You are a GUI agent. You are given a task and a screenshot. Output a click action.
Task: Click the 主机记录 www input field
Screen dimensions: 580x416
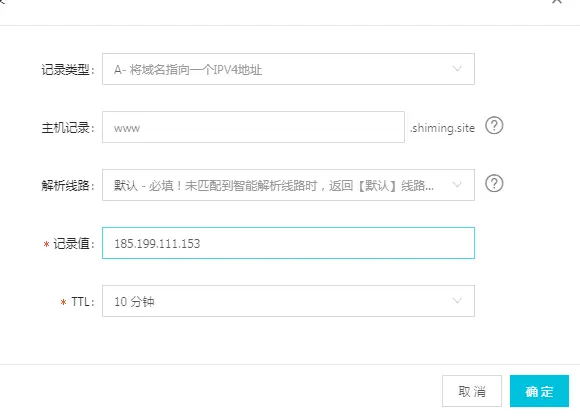click(253, 127)
